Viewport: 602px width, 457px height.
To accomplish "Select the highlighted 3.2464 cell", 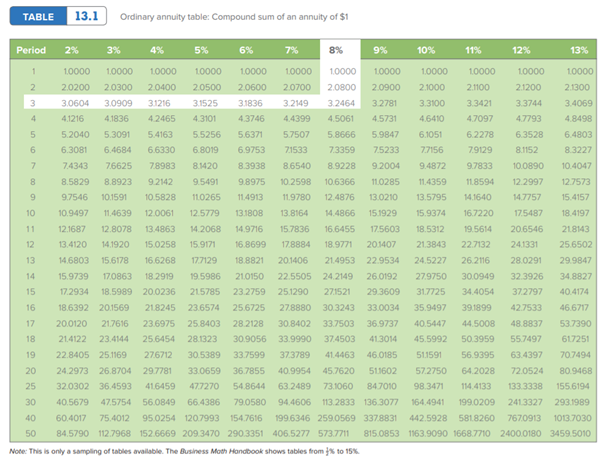I will coord(343,103).
